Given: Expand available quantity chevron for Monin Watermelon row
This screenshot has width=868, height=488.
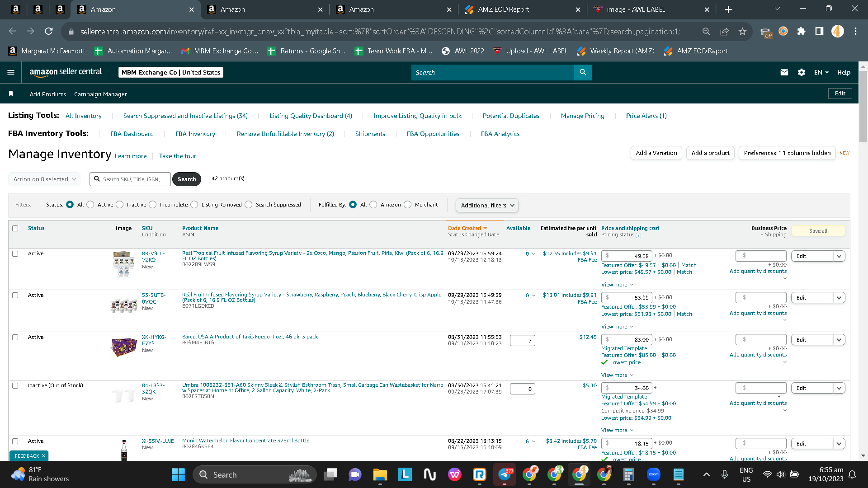Looking at the screenshot, I should 533,442.
